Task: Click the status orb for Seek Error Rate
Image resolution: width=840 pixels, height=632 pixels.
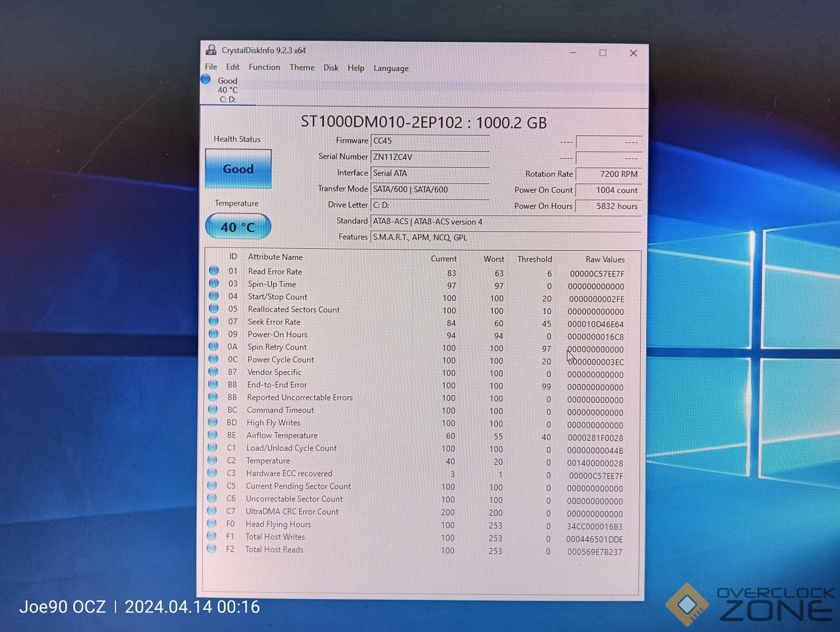Action: [x=213, y=321]
